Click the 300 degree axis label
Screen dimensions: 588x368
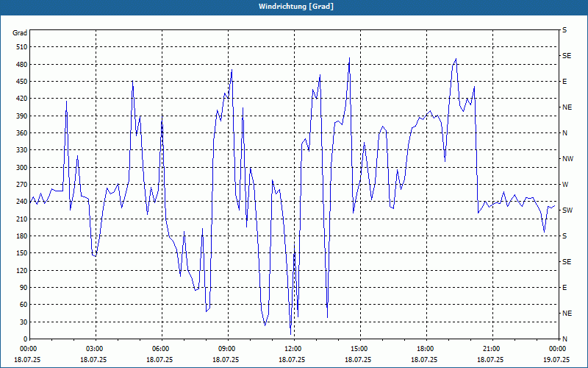tap(22, 168)
